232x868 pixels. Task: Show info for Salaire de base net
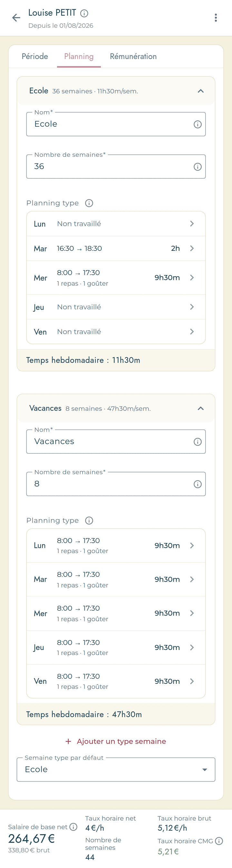click(x=73, y=826)
